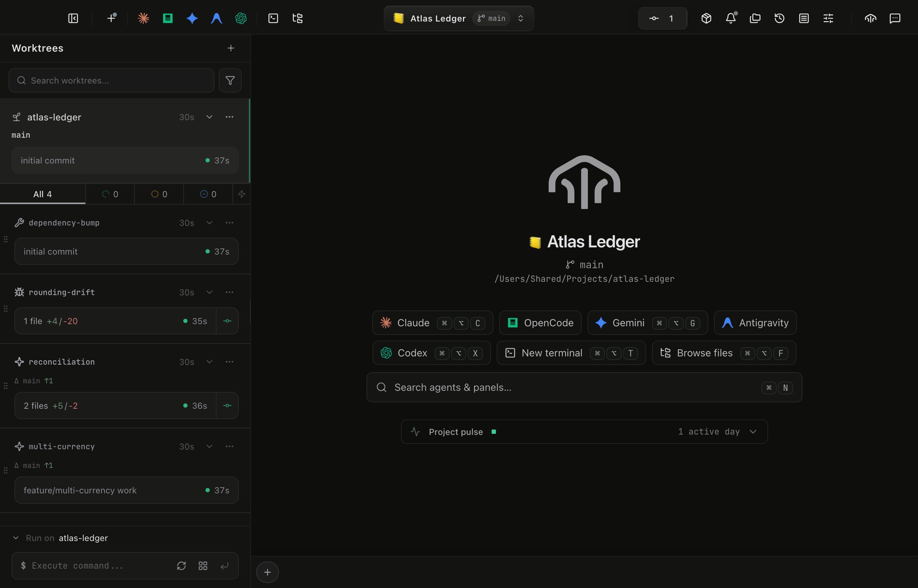The image size is (918, 588).
Task: Start a Codex agent from the launcher
Action: point(431,353)
